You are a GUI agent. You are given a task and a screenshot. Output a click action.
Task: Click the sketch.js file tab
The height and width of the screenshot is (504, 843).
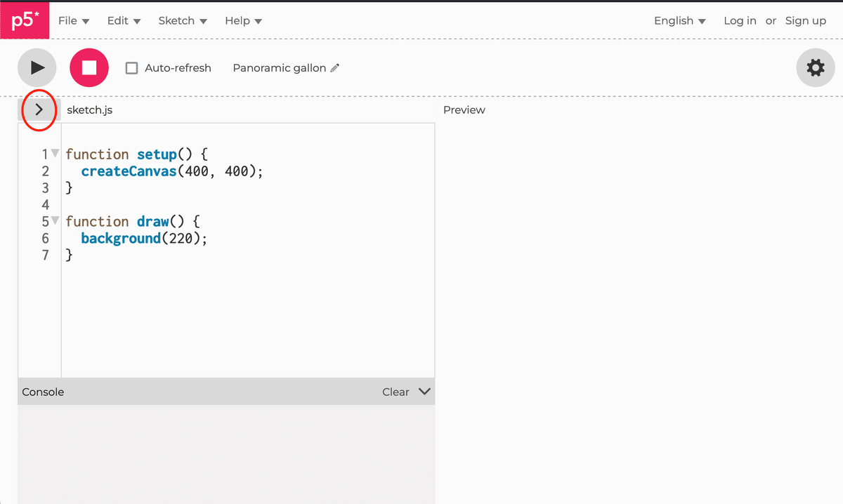click(89, 110)
